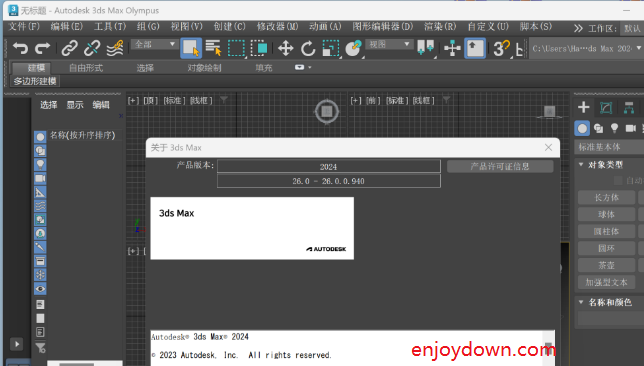Activate the Unlink Selection tool
Image resolution: width=644 pixels, height=366 pixels.
pos(92,48)
